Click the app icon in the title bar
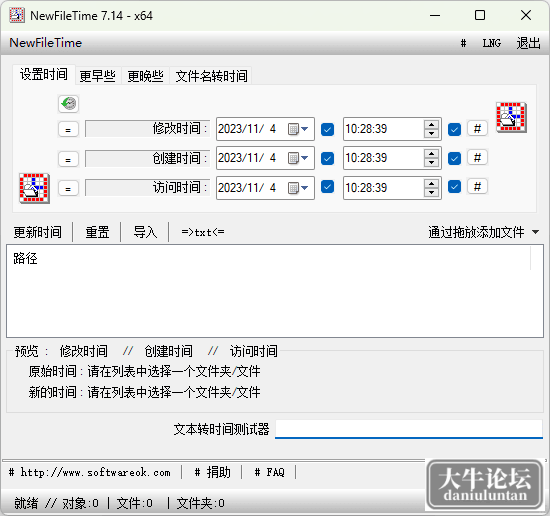This screenshot has height=516, width=550. point(17,15)
